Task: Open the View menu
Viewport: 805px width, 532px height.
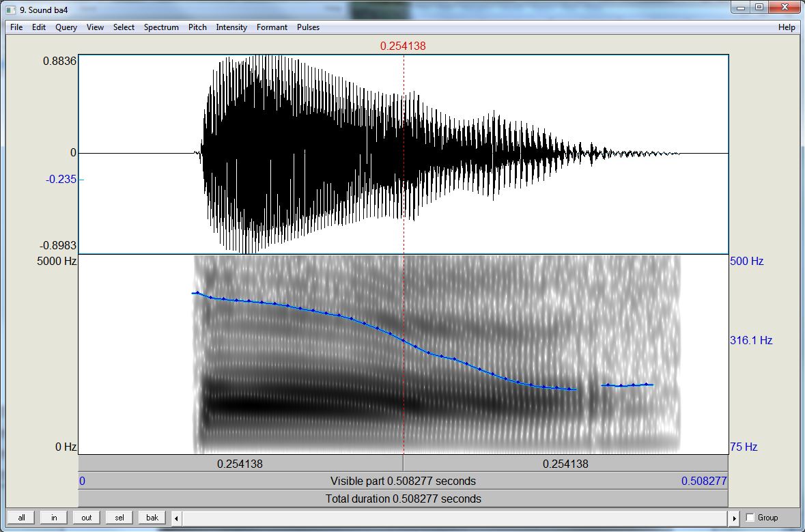Action: (x=95, y=27)
